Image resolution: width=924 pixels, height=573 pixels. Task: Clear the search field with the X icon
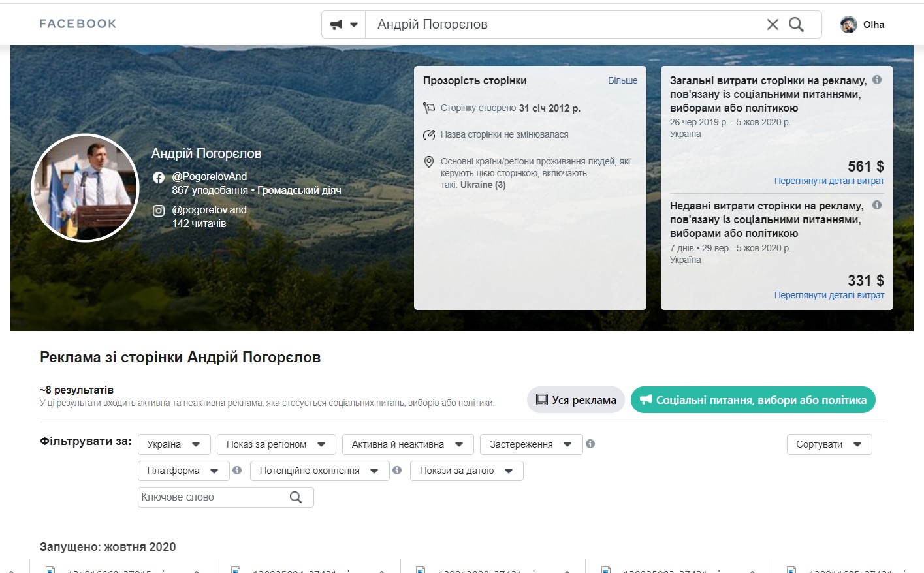tap(773, 25)
